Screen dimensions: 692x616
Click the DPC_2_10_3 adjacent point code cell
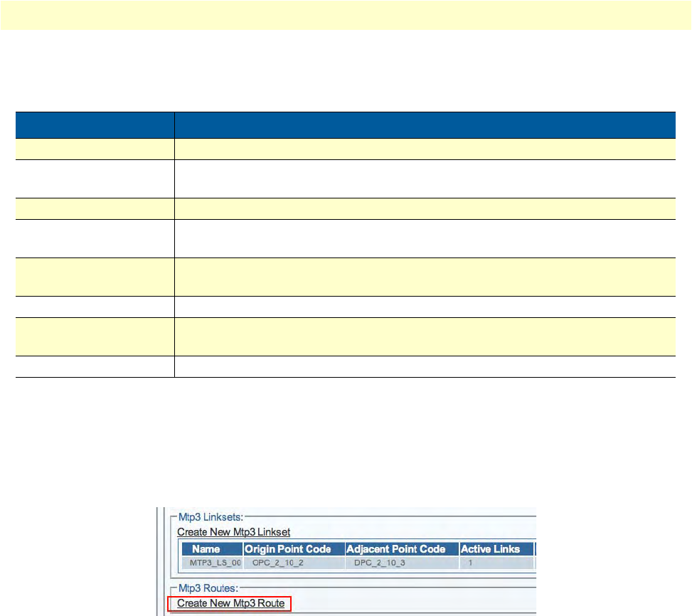[x=402, y=563]
